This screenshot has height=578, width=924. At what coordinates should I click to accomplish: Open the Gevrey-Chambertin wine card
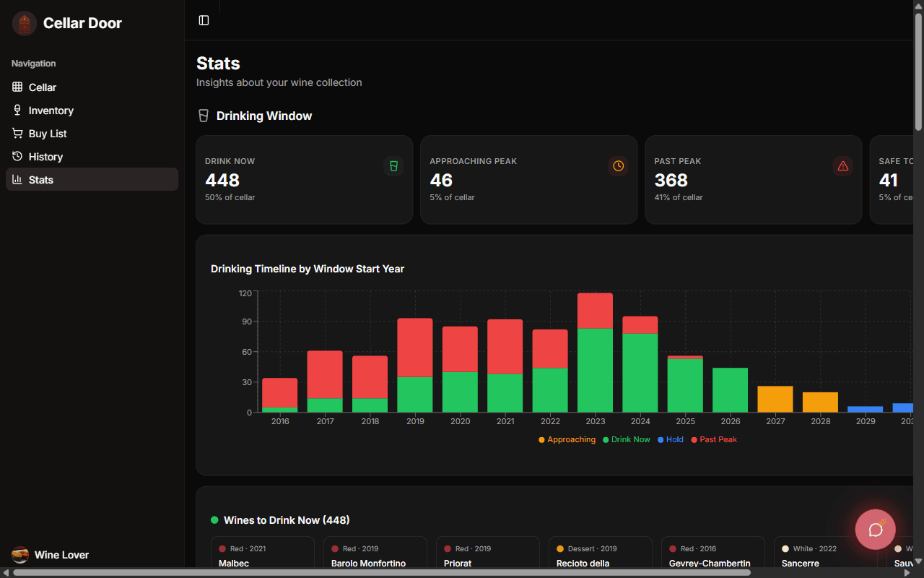click(x=713, y=553)
